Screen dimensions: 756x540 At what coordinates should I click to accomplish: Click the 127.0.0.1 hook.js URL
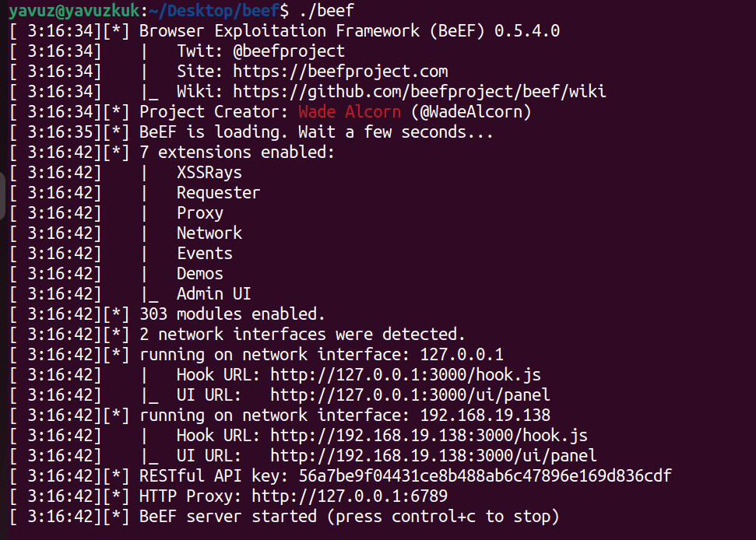(x=406, y=375)
